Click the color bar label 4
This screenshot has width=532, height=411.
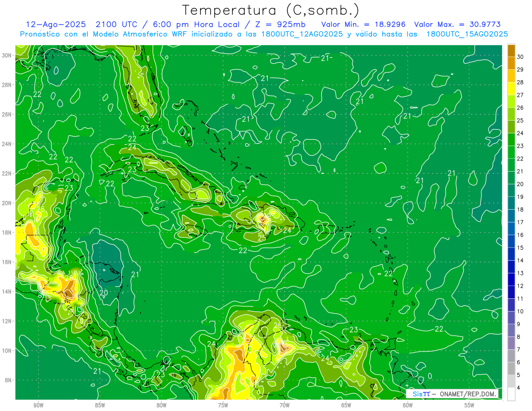point(520,388)
